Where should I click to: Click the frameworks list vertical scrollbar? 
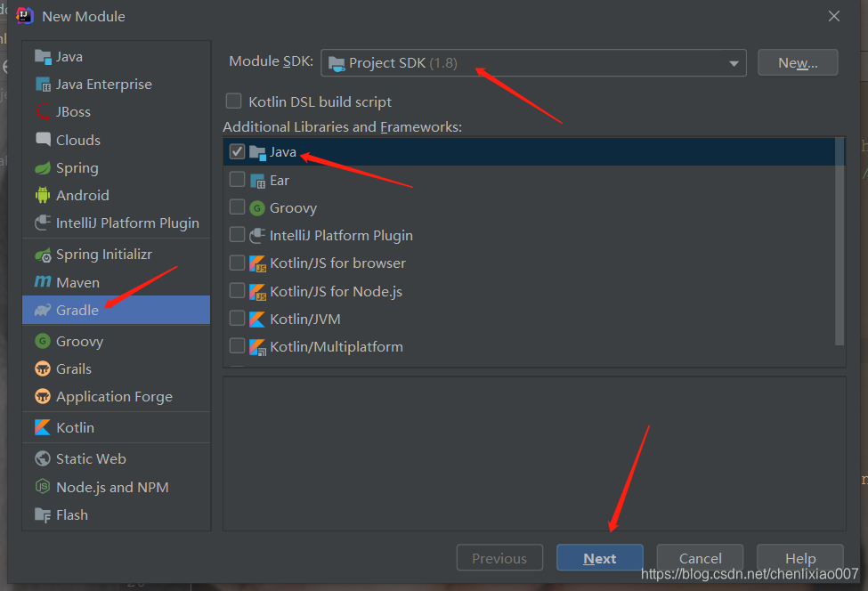840,242
